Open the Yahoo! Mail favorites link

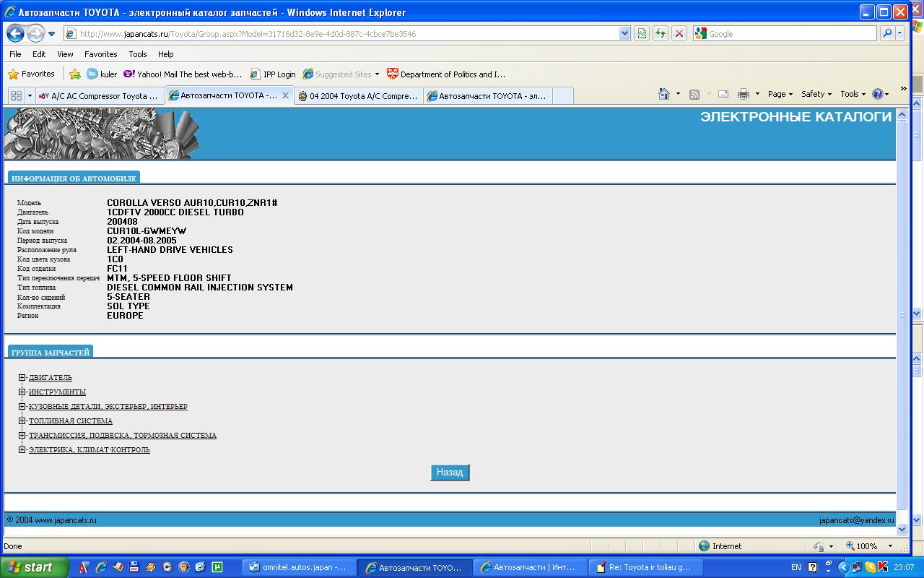[183, 74]
